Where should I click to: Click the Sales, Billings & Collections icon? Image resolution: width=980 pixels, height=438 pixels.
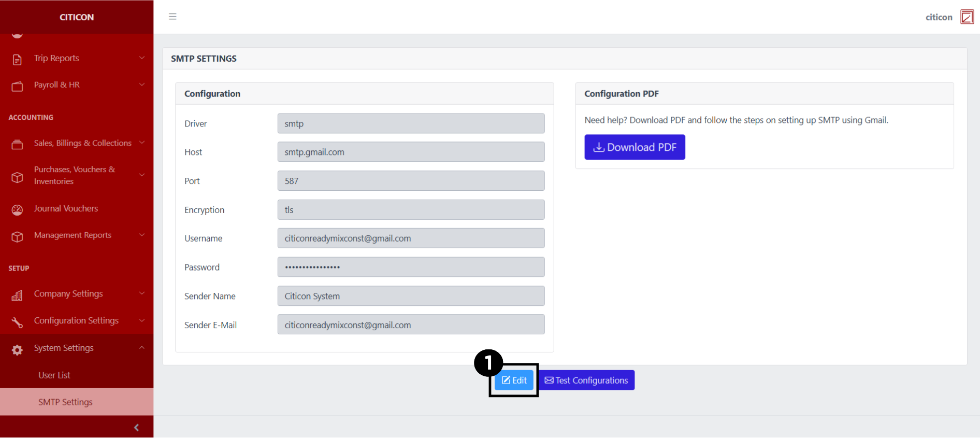tap(17, 144)
